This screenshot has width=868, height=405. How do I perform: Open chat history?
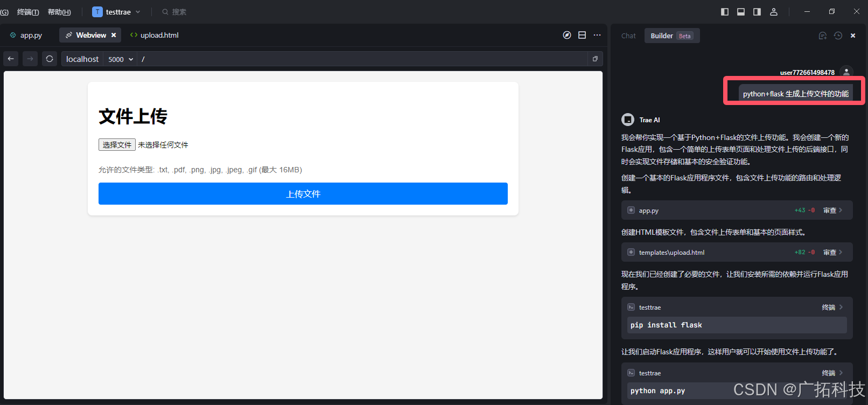click(838, 36)
